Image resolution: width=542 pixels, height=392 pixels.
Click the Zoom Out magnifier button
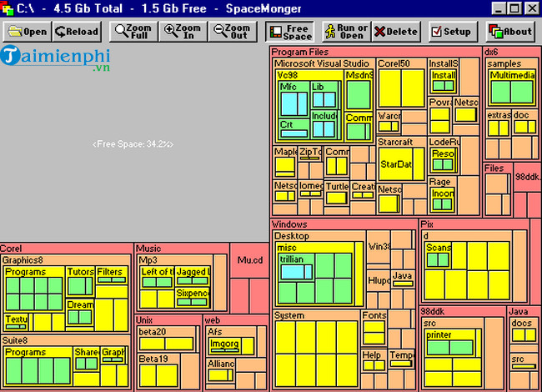pos(231,32)
